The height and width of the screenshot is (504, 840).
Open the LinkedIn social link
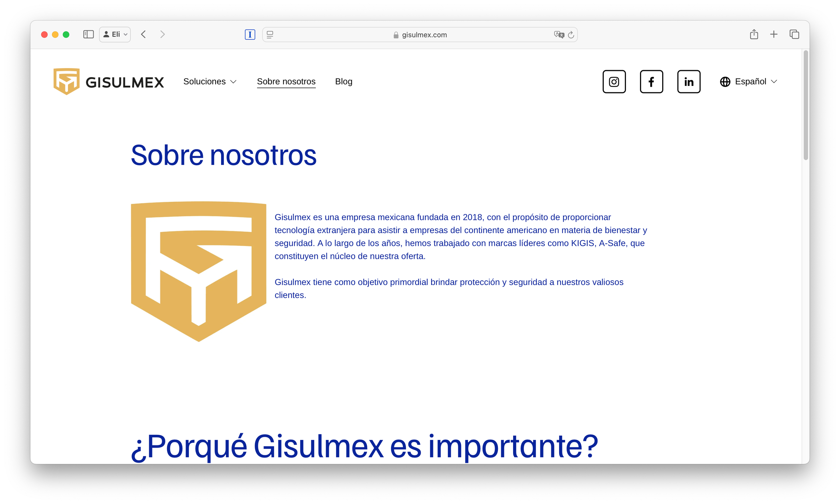tap(688, 82)
